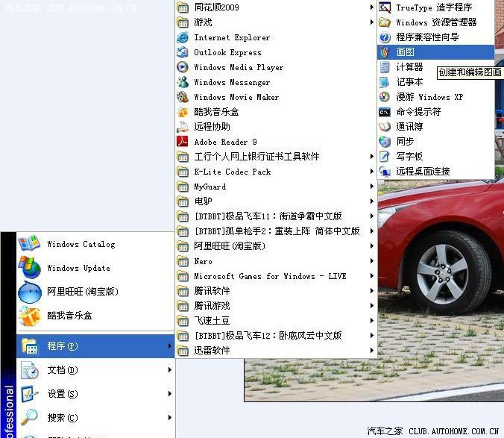Click the 通讯簿 address book icon
Viewport: 504px width, 438px height.
click(385, 126)
